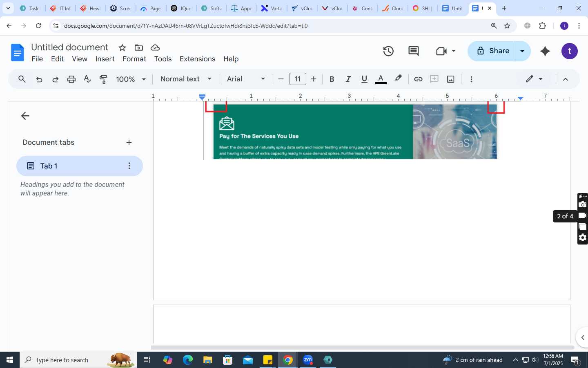Activate the paint format tool
The width and height of the screenshot is (588, 368).
click(x=104, y=79)
